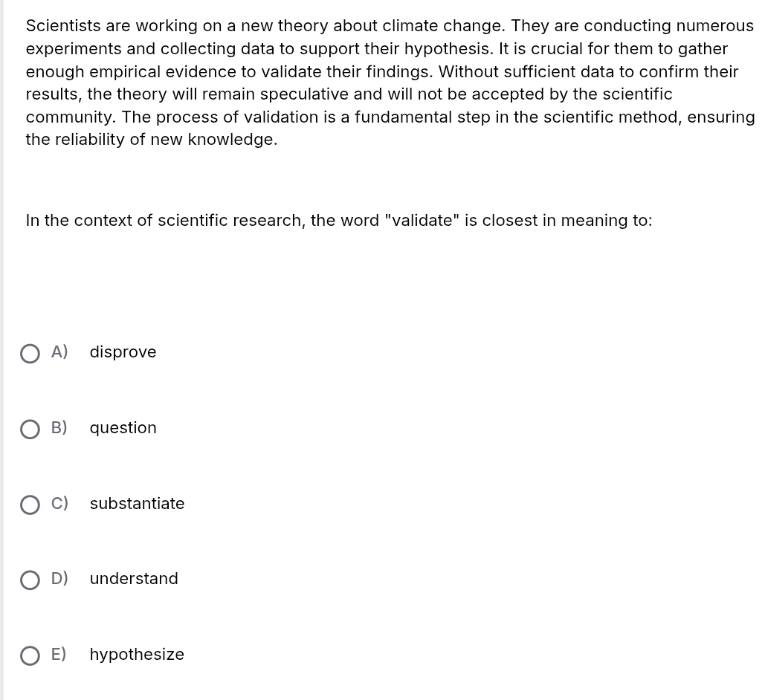Select the radio button for option A
The image size is (765, 700).
click(30, 354)
